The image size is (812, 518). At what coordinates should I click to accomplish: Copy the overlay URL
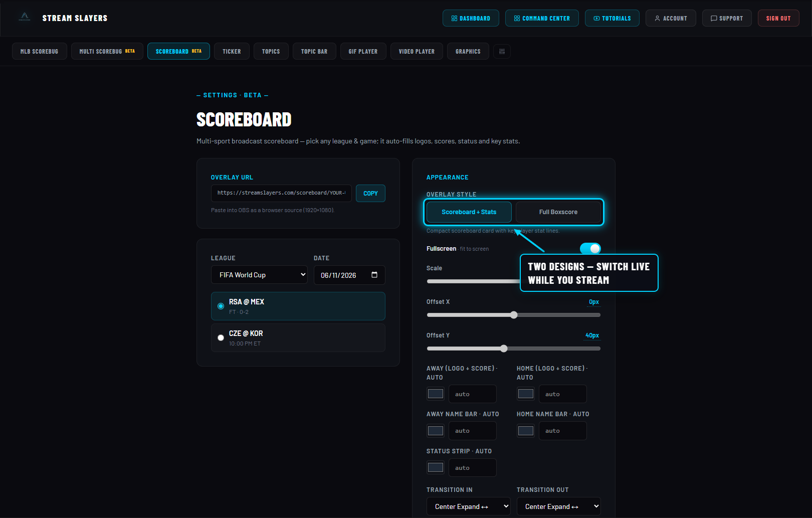(x=370, y=194)
